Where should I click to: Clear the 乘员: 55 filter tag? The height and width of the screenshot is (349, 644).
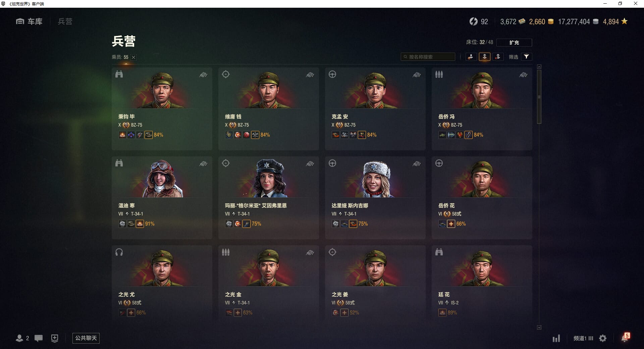click(x=133, y=57)
